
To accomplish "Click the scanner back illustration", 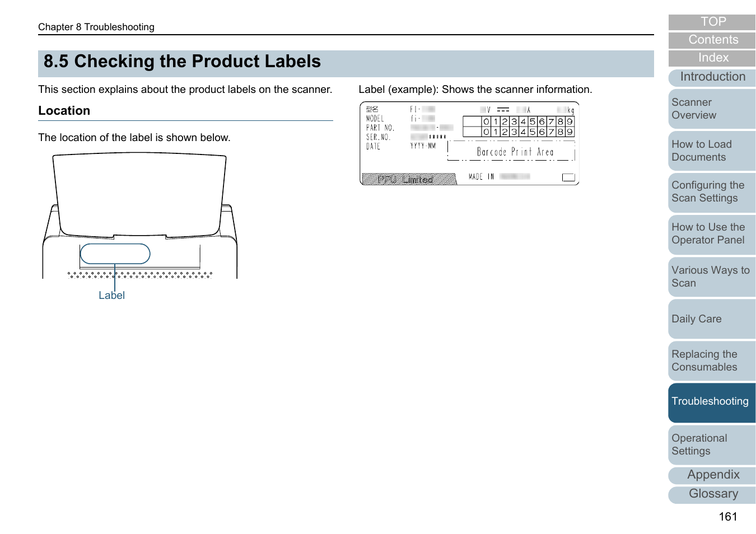I will [140, 216].
